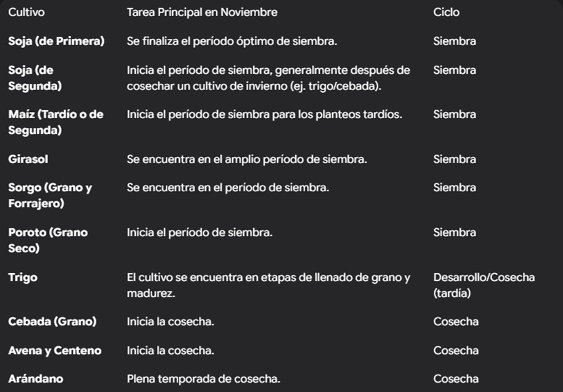
Task: Click the "Arándano" crop name
Action: (36, 379)
